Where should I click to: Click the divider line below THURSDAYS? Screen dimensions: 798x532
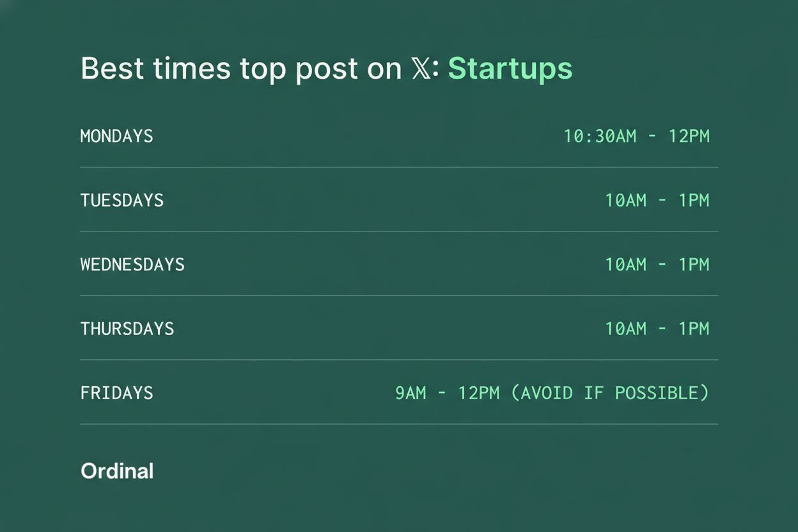399,360
